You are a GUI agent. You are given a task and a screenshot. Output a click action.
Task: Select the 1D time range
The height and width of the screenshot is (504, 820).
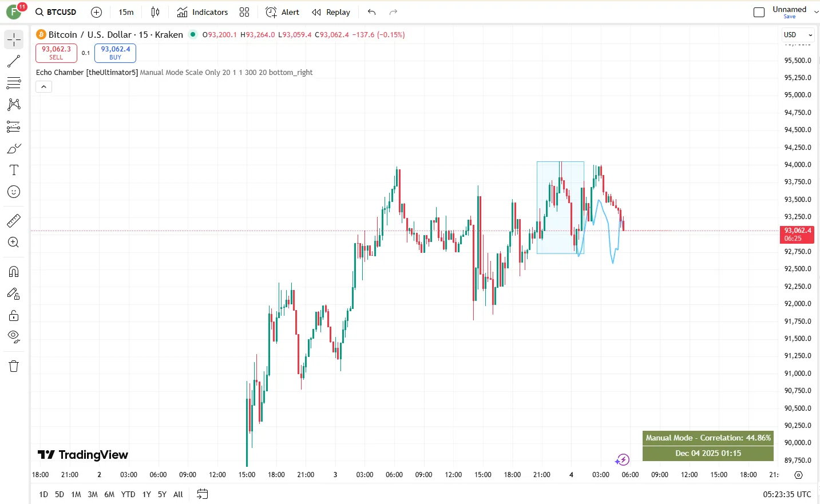pyautogui.click(x=43, y=494)
